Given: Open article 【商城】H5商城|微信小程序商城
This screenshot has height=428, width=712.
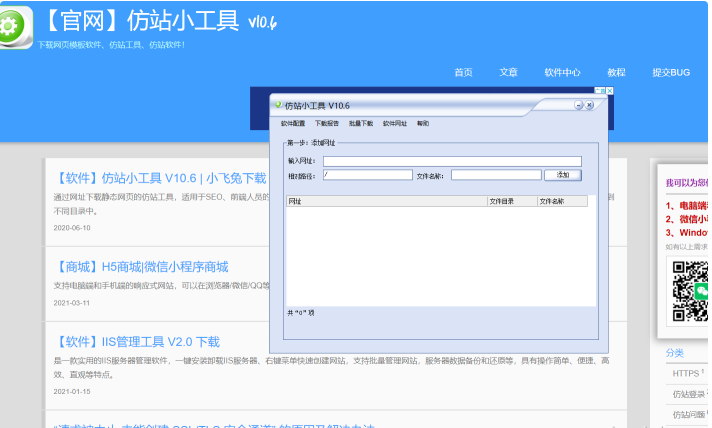Looking at the screenshot, I should point(141,267).
